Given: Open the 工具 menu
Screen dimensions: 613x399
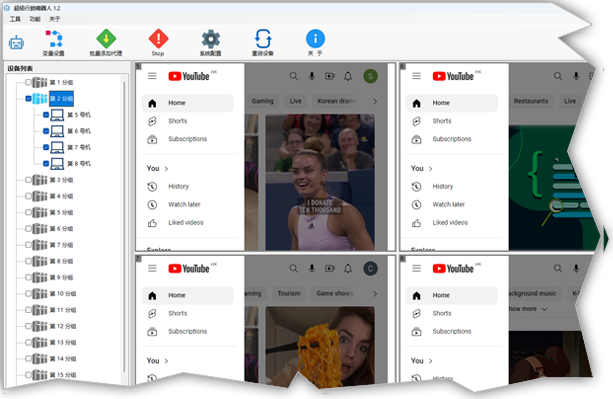Looking at the screenshot, I should 15,19.
